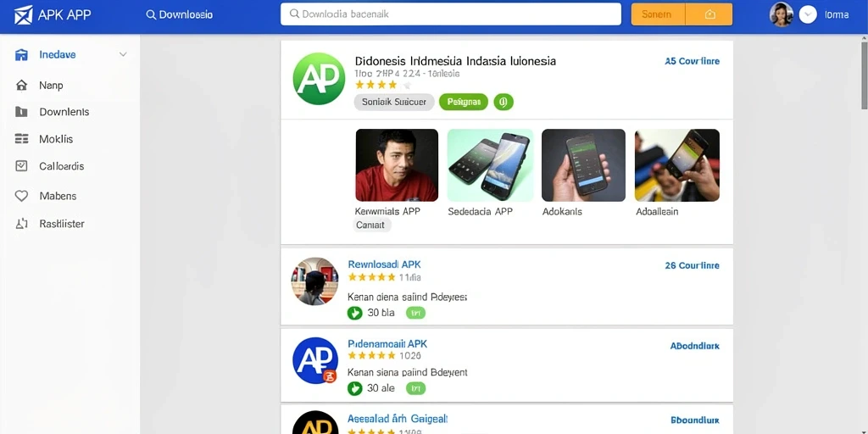Click the green tag beside 30 ale
Screen dimensions: 868x434
tap(415, 388)
